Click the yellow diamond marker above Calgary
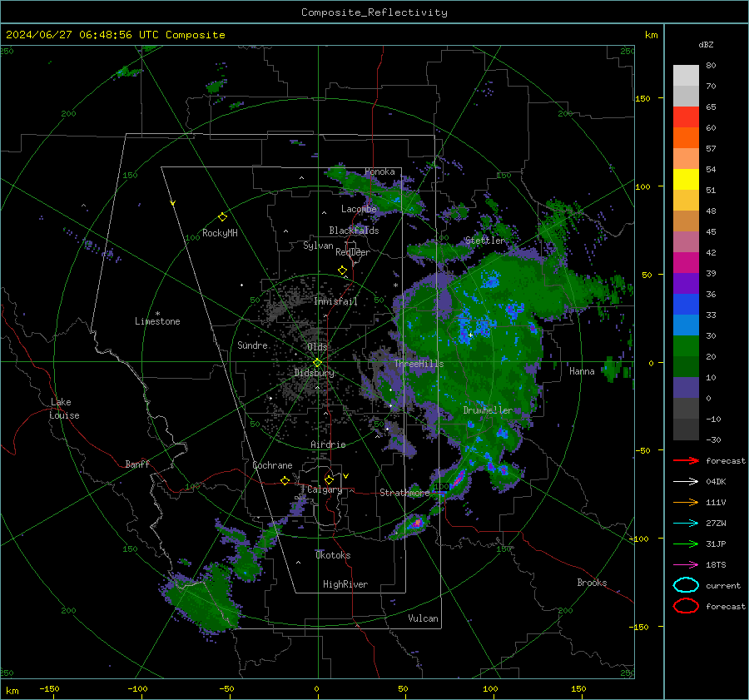The image size is (749, 700). click(329, 479)
